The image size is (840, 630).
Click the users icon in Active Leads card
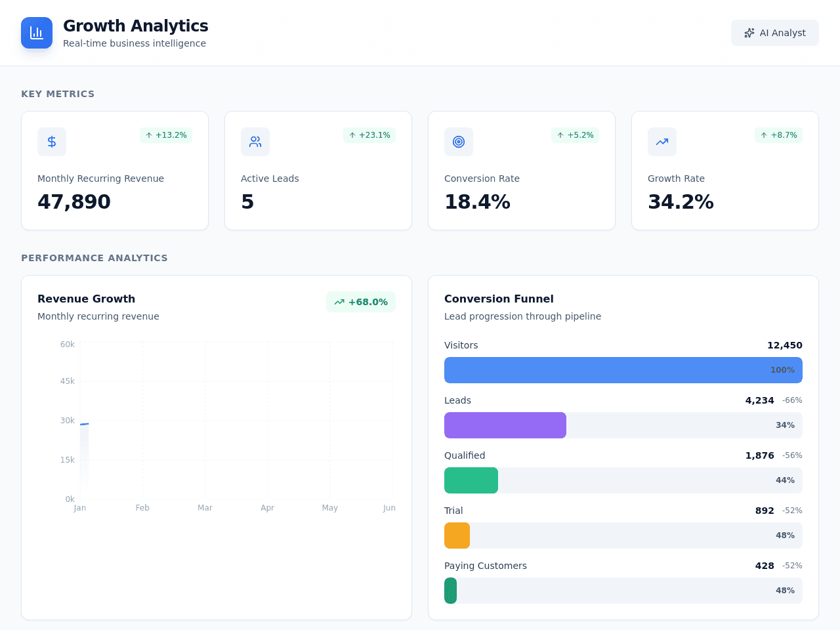click(x=255, y=142)
